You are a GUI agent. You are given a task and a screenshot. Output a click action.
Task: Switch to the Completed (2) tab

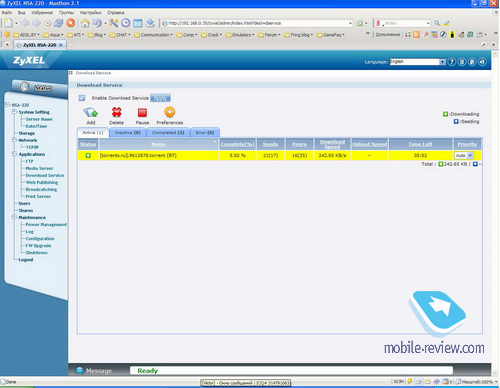tap(168, 132)
